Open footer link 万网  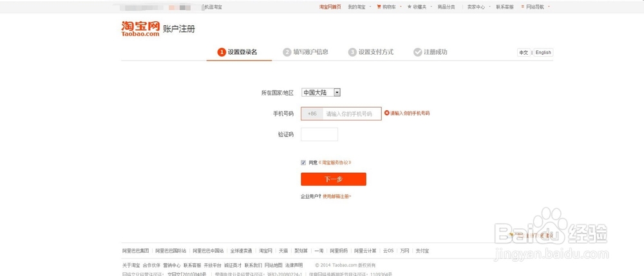(x=404, y=250)
